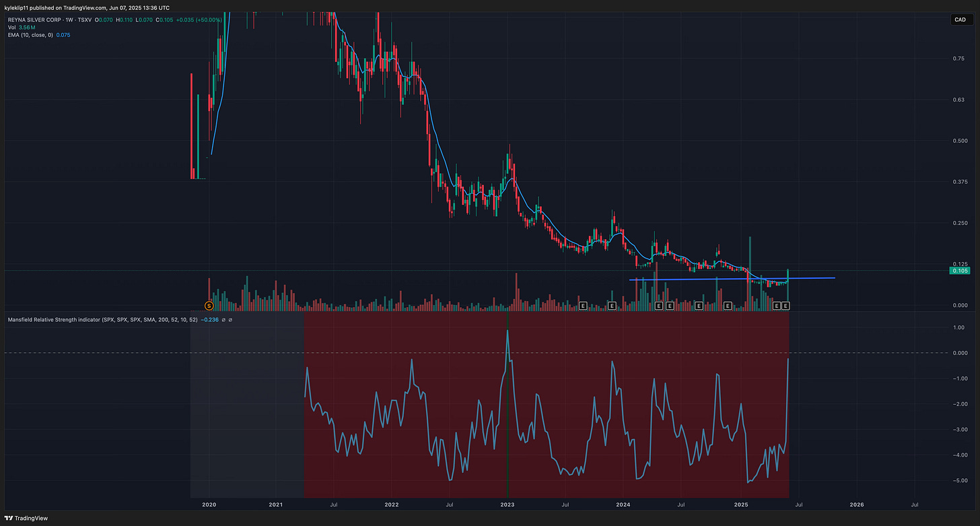The width and height of the screenshot is (980, 526).
Task: Select the EMA (10, close, 0) legend
Action: [x=29, y=35]
